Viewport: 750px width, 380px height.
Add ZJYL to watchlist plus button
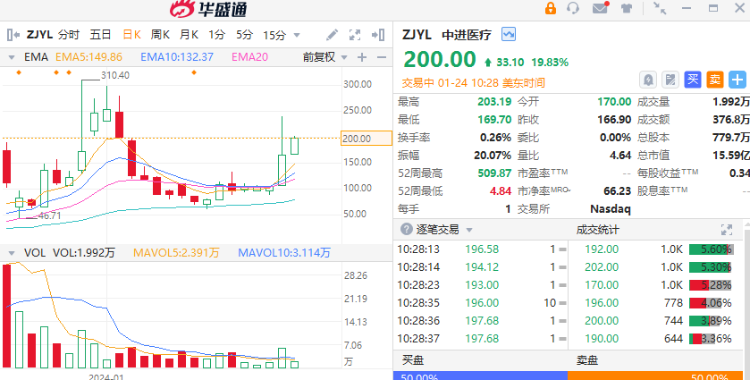pos(738,79)
